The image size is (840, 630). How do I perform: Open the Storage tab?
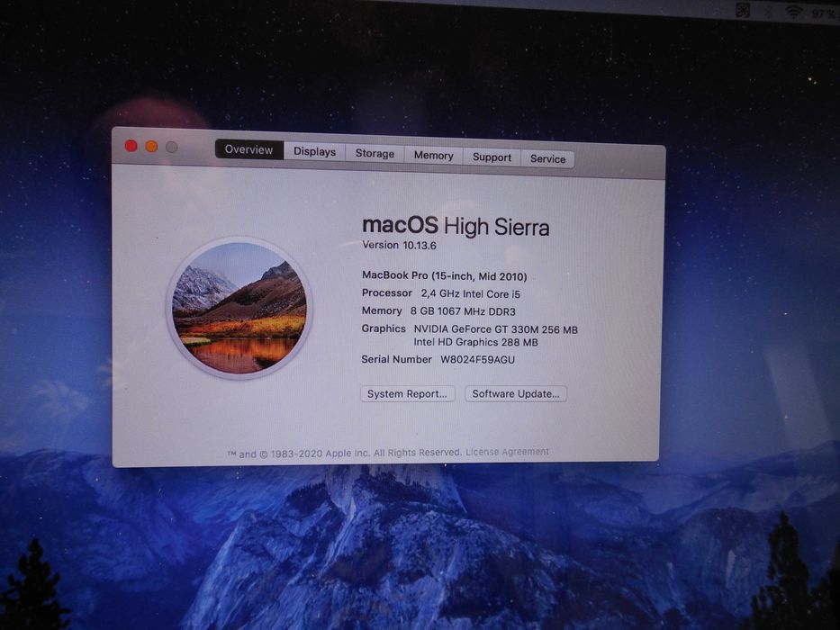375,153
